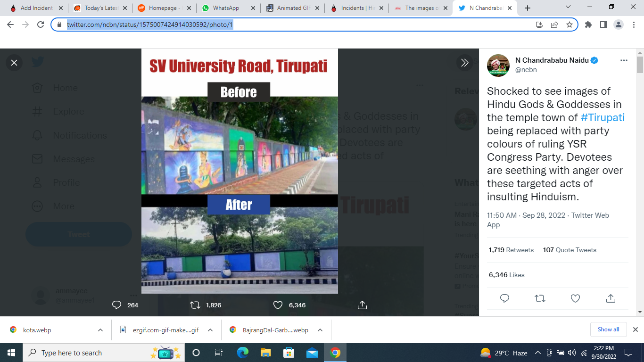
Task: Toggle the Chrome side panel
Action: pos(603,25)
